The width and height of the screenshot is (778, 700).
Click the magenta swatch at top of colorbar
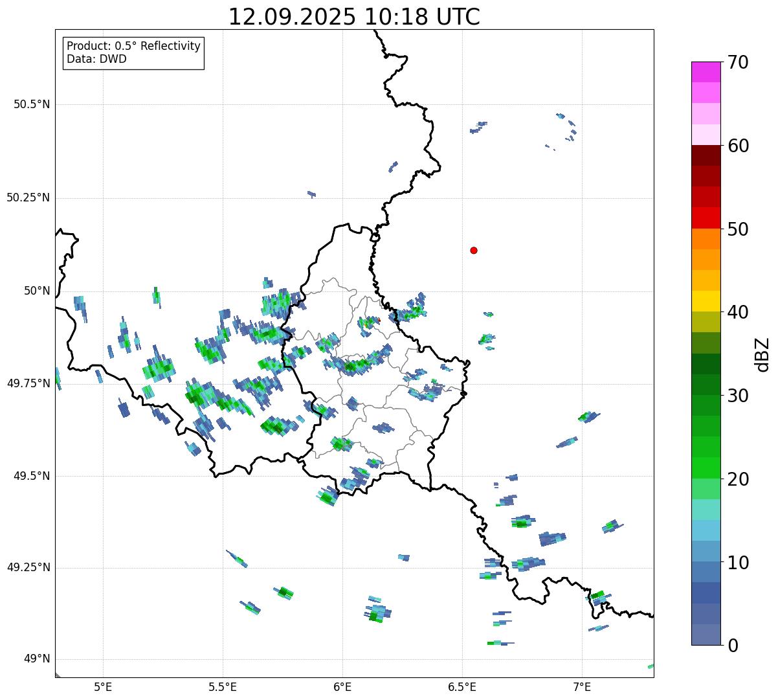click(x=706, y=72)
